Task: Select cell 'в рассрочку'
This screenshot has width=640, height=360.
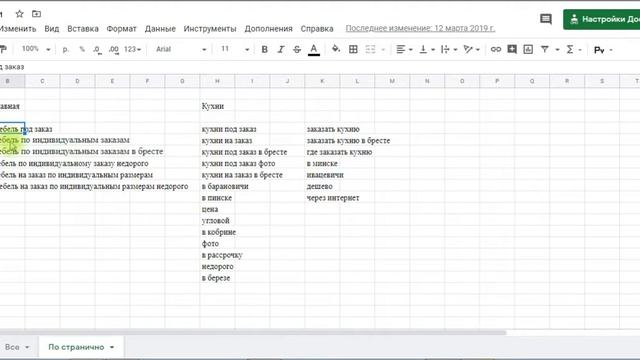Action: pos(222,255)
